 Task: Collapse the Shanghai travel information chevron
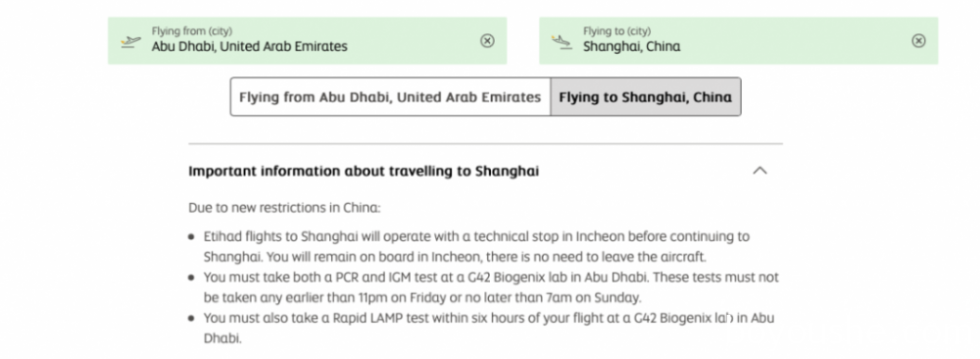coord(759,171)
